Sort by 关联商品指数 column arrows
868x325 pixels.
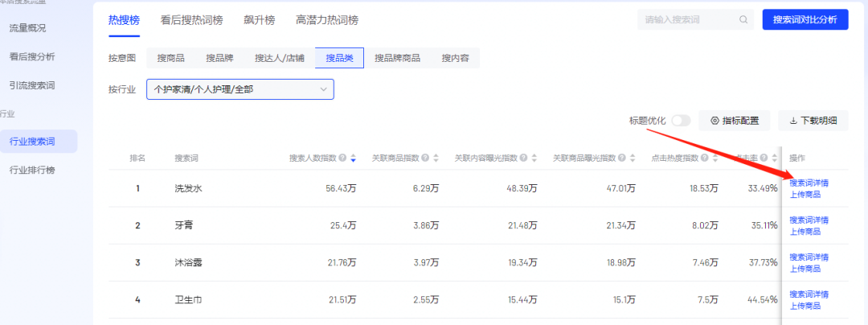coord(436,158)
